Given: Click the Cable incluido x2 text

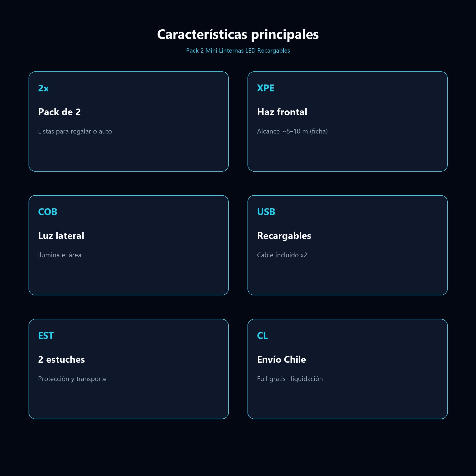Looking at the screenshot, I should point(282,255).
